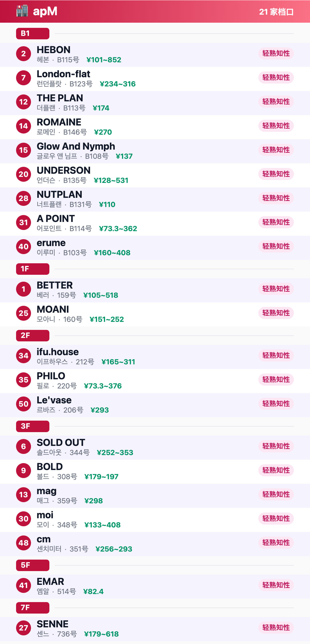
Task: Tap the number 6 badge for SOLD OUT
Action: click(24, 446)
